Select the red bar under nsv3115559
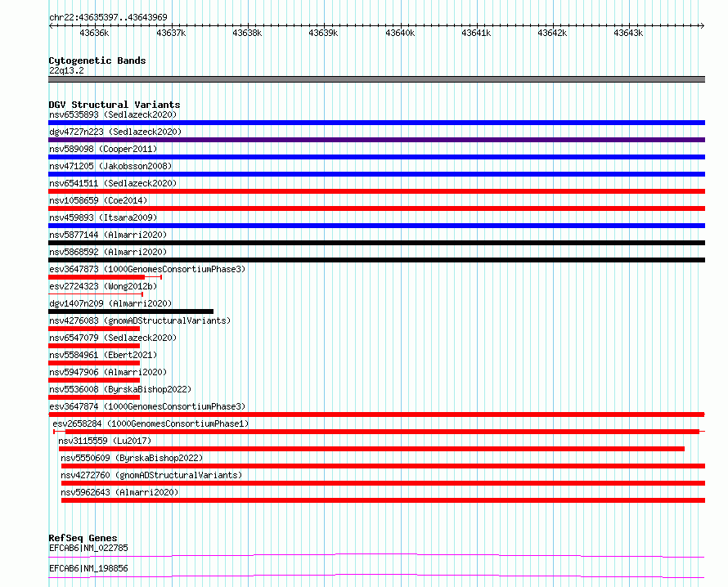Viewport: 728px width, 587px height. pos(371,449)
